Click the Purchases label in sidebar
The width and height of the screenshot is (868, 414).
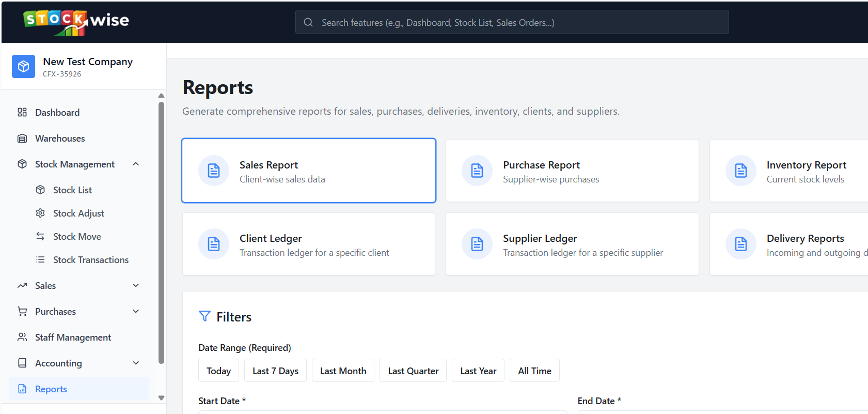pyautogui.click(x=55, y=311)
